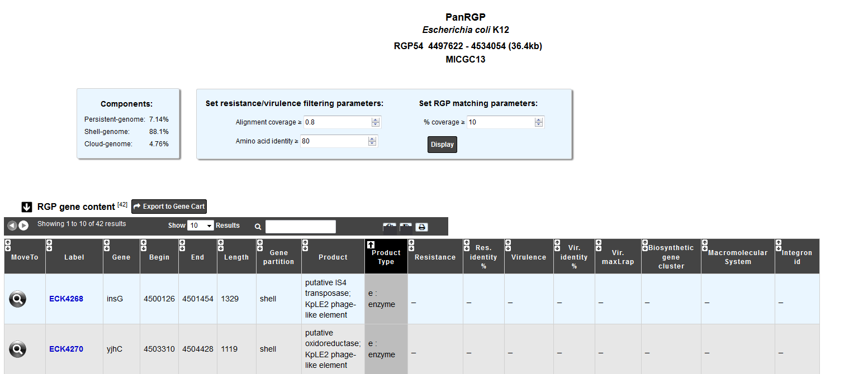Go to next results page arrow

pos(23,226)
